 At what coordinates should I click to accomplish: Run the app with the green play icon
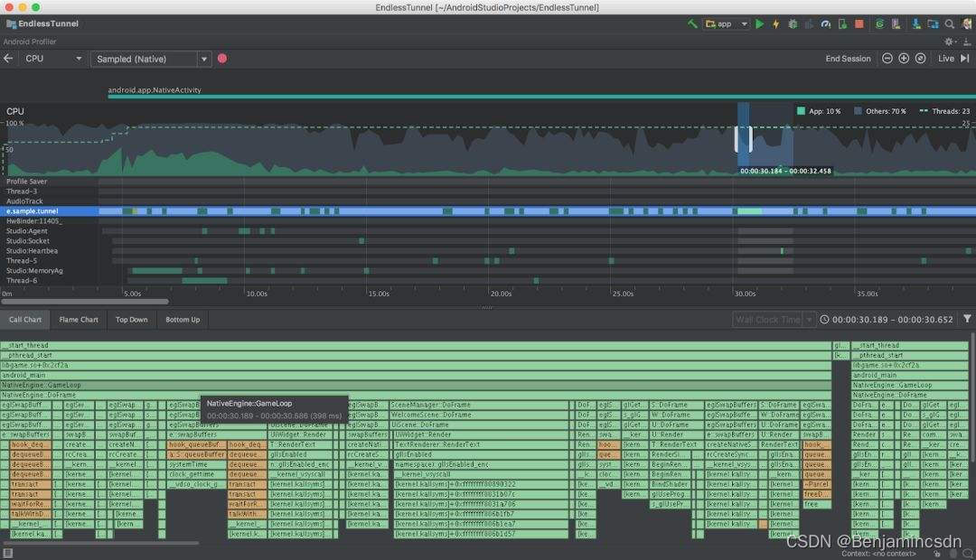[x=759, y=23]
